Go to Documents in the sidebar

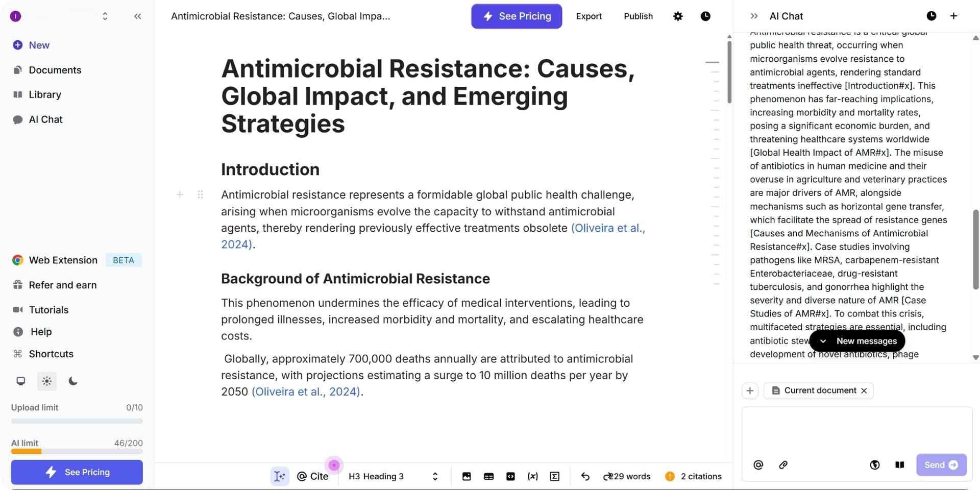pos(55,70)
